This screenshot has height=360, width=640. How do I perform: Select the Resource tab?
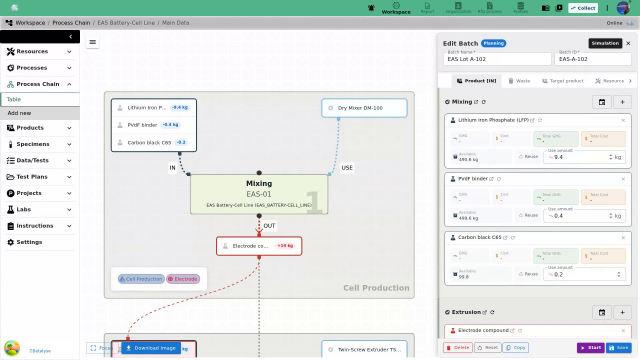609,81
